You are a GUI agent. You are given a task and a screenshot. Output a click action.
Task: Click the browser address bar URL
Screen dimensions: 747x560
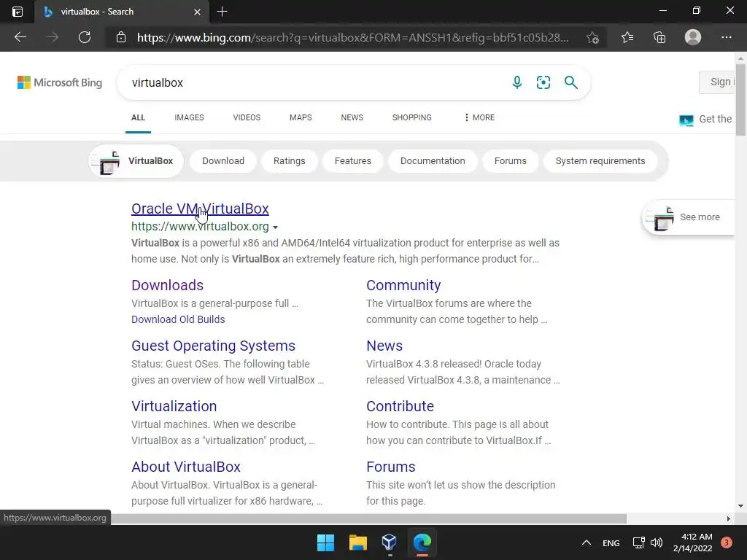[352, 37]
